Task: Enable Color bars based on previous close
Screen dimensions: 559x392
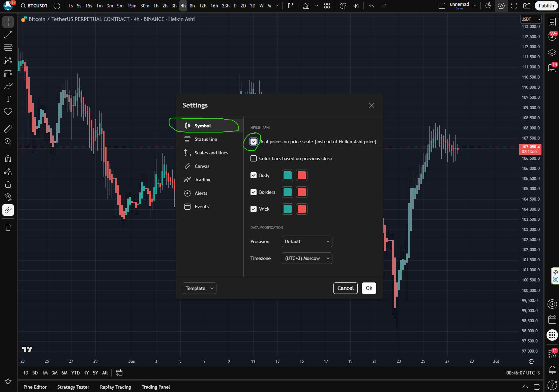Action: click(x=254, y=158)
